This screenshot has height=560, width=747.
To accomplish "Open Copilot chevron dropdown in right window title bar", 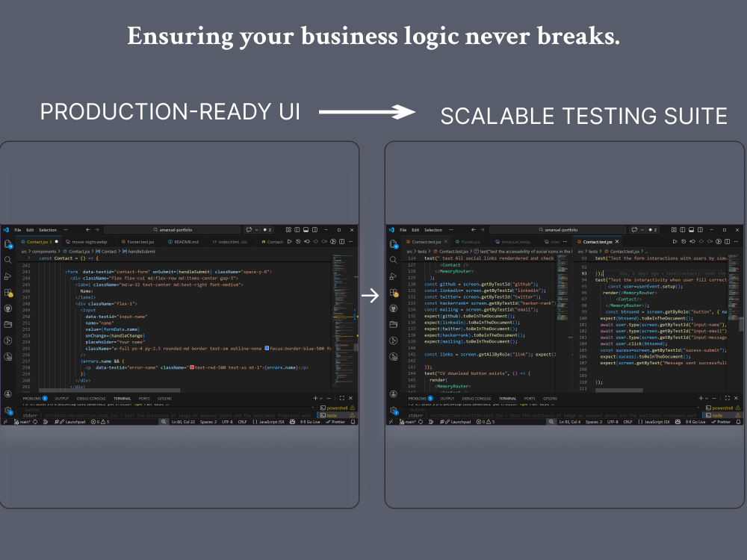I will pos(642,230).
